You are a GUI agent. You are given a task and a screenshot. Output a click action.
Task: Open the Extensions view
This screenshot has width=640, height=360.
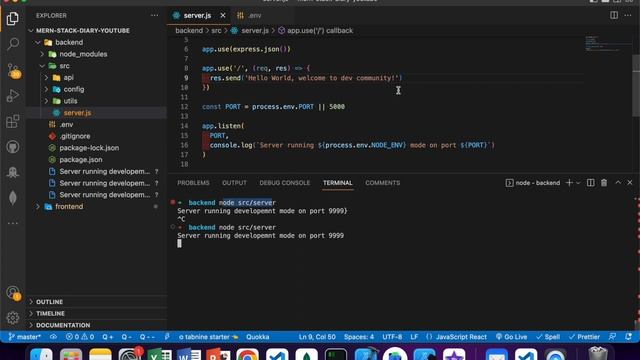[13, 121]
